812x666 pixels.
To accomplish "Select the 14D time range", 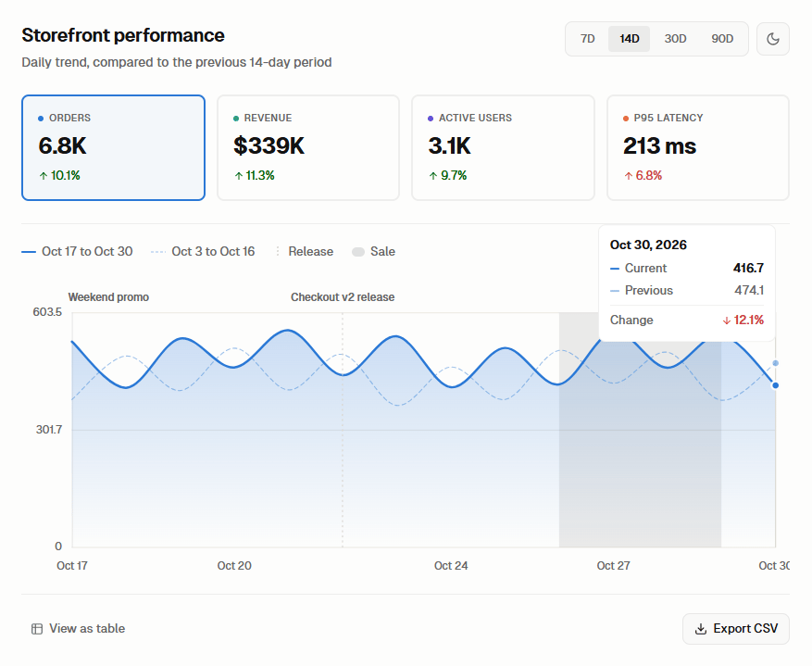I will coord(630,39).
